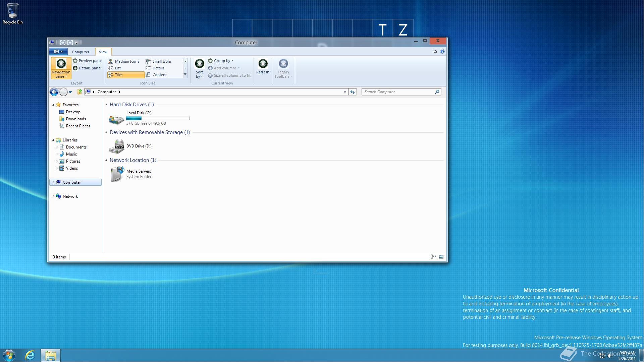The image size is (644, 362).
Task: Expand the Network tree node
Action: [x=53, y=196]
